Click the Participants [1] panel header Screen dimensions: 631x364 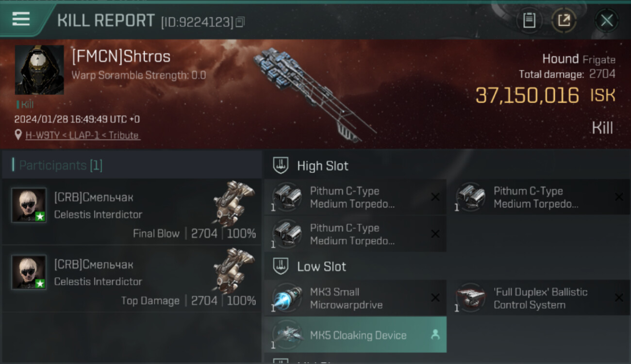tap(132, 165)
